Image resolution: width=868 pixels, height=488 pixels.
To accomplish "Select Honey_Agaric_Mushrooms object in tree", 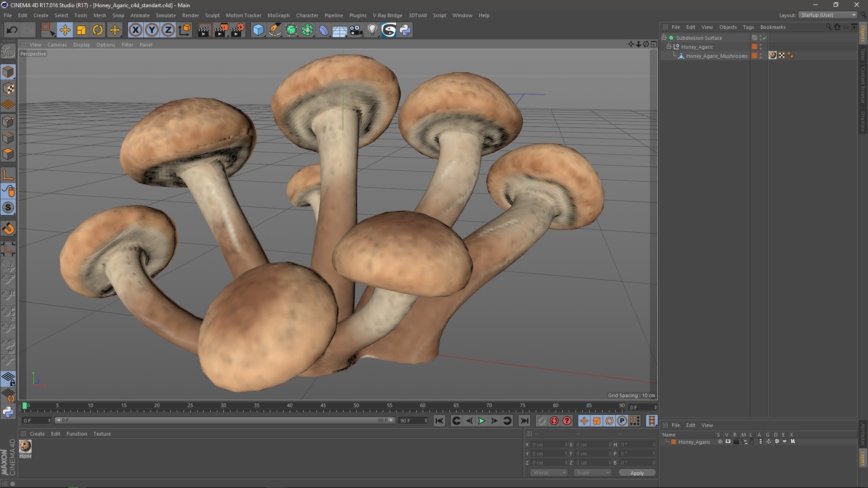I will (717, 56).
